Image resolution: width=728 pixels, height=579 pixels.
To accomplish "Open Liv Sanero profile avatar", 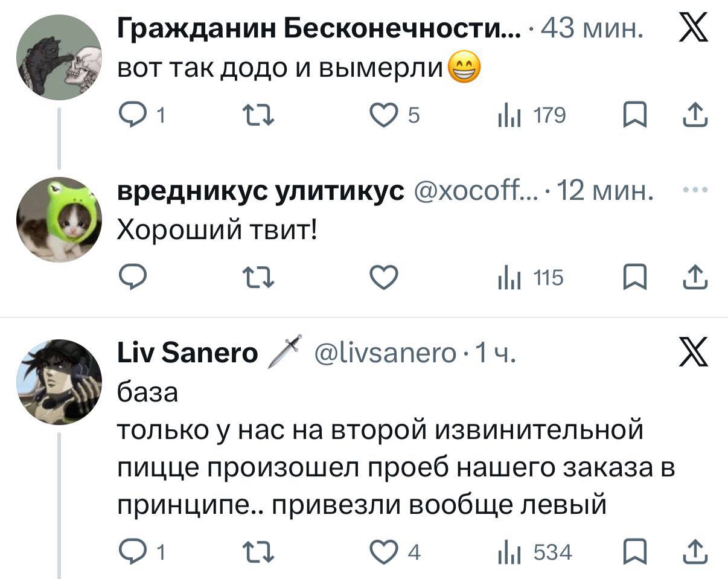I will [59, 382].
